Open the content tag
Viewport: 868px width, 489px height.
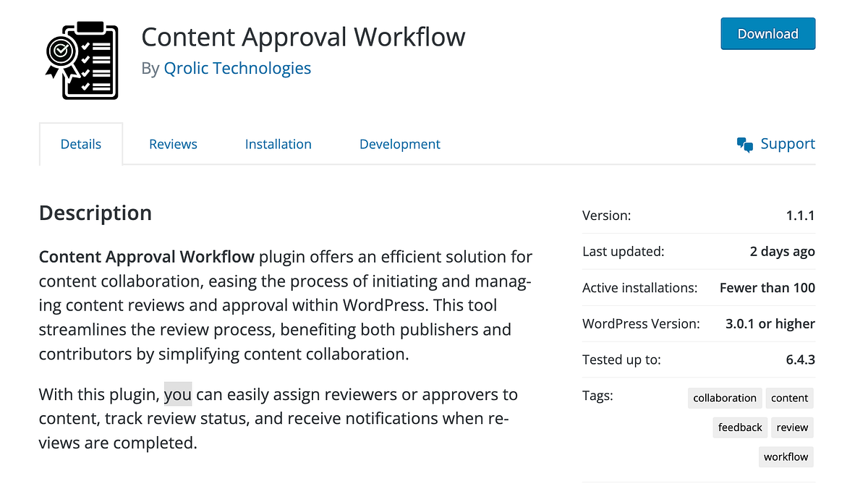tap(789, 398)
